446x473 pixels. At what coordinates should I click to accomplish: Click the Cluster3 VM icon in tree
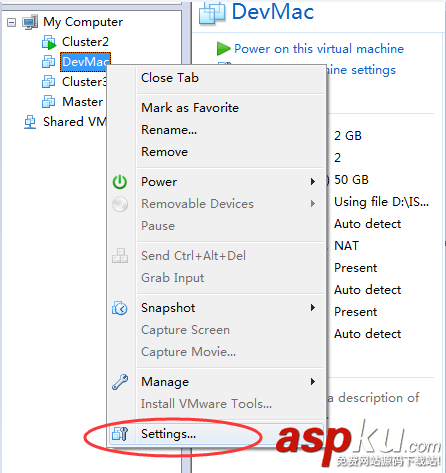49,82
